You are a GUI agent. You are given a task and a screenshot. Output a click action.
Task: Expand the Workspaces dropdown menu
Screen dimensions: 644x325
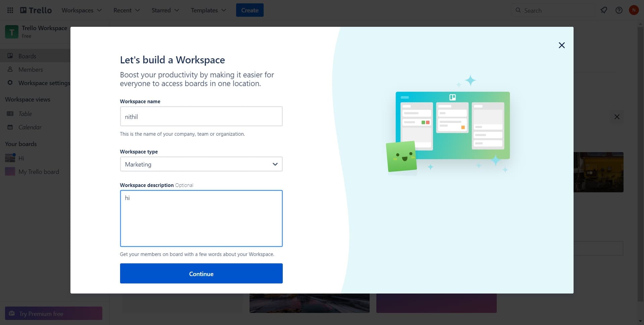coord(81,10)
